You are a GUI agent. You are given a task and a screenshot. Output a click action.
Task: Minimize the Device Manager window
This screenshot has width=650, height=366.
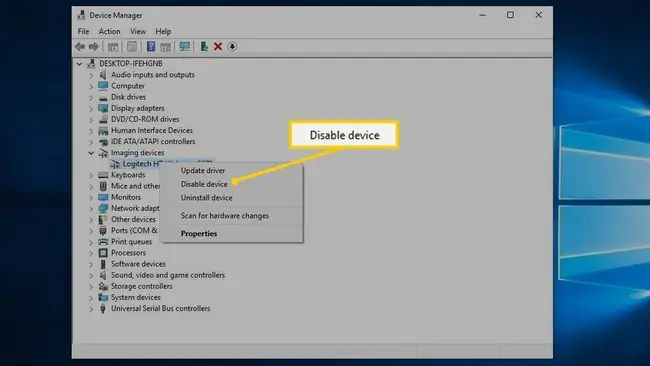pos(483,15)
